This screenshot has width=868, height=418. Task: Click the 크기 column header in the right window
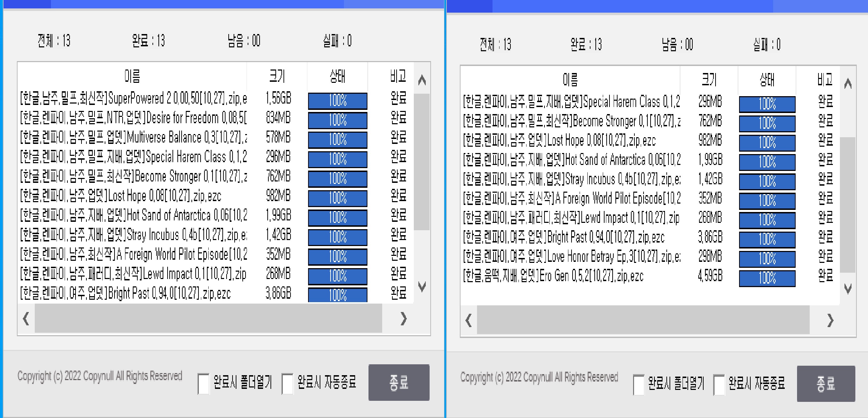[x=710, y=80]
